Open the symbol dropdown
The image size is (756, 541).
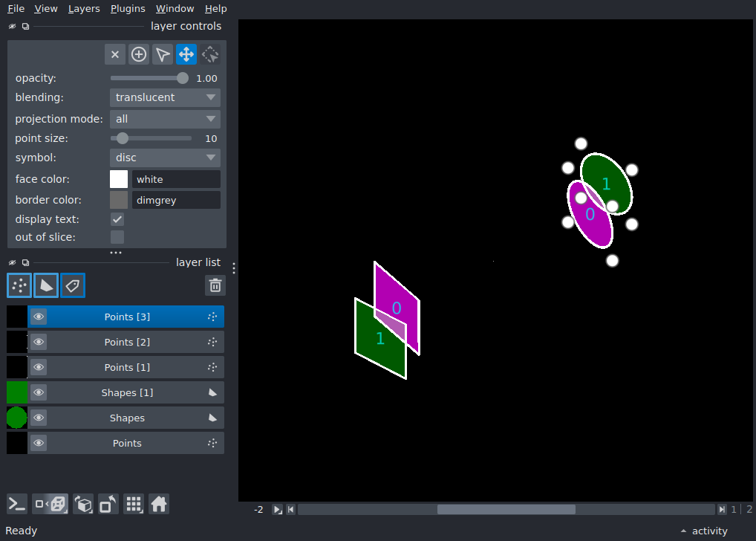[x=165, y=158]
